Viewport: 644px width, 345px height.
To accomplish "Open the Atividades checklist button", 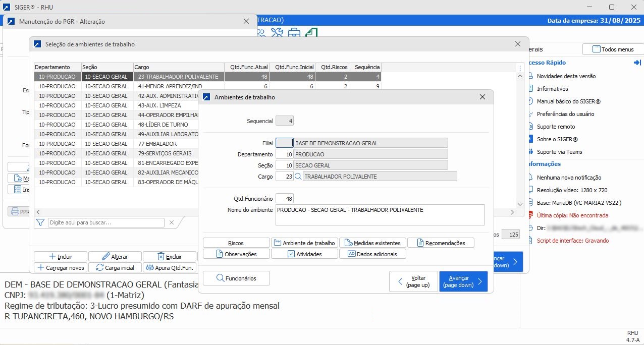I will [x=304, y=254].
